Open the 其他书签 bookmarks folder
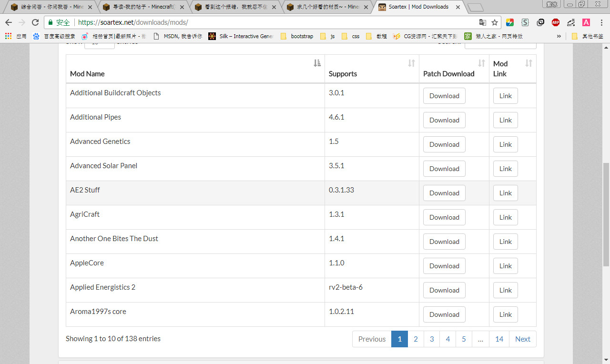Image resolution: width=610 pixels, height=364 pixels. (587, 36)
